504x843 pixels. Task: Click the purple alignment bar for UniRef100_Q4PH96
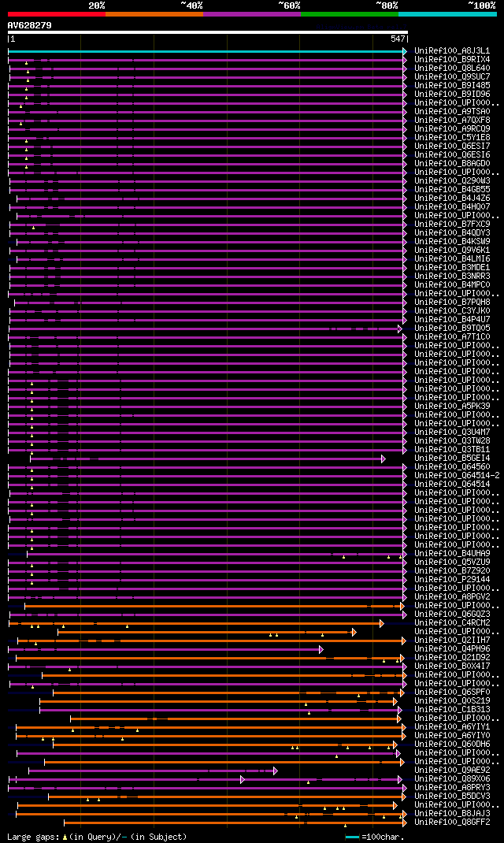(165, 649)
